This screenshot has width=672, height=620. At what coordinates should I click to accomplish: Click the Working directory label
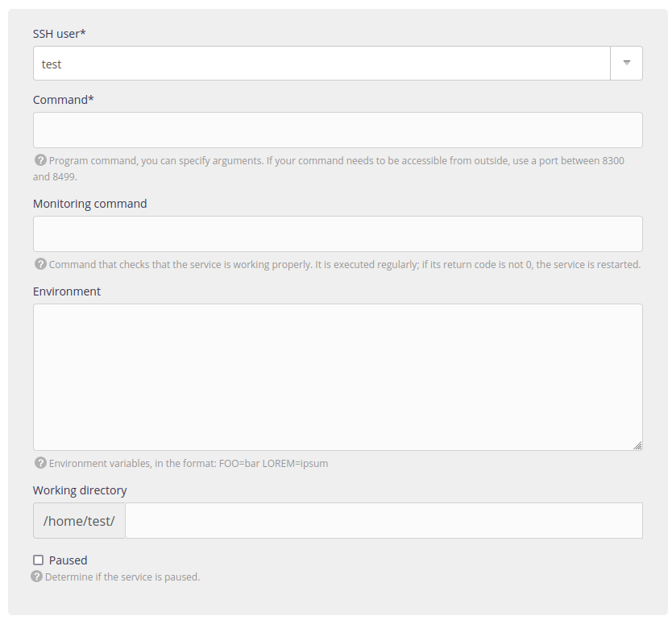coord(80,490)
